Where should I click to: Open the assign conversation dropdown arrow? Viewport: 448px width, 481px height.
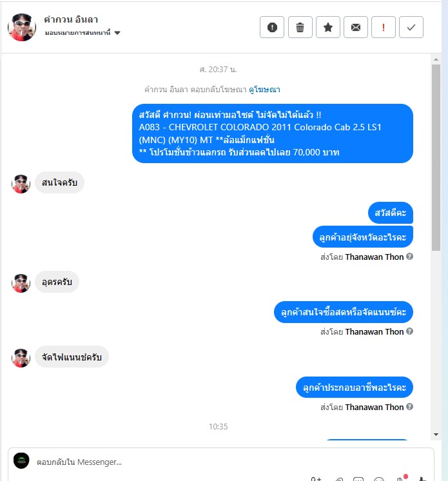point(117,32)
